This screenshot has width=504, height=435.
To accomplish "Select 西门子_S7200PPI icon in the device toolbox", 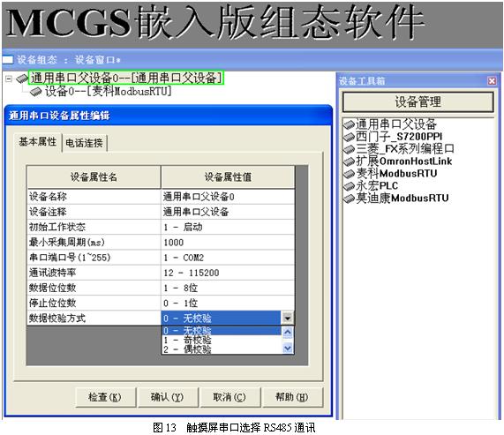I will coord(349,137).
